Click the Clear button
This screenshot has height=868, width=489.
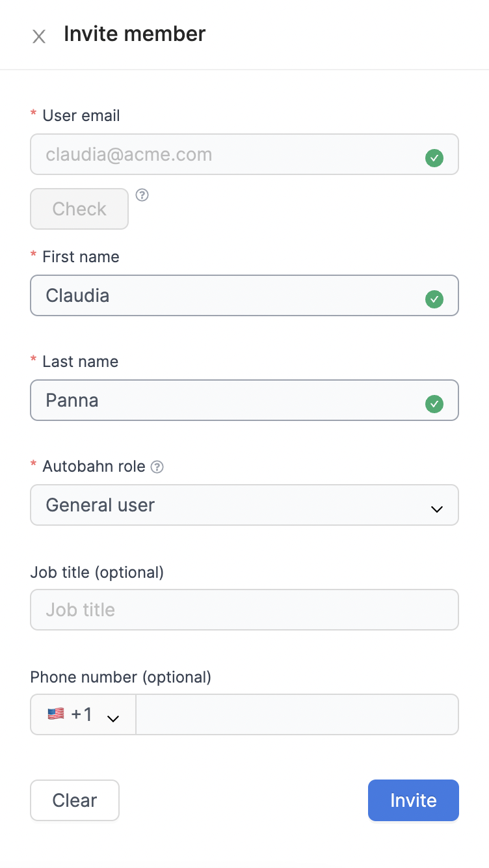(x=75, y=800)
